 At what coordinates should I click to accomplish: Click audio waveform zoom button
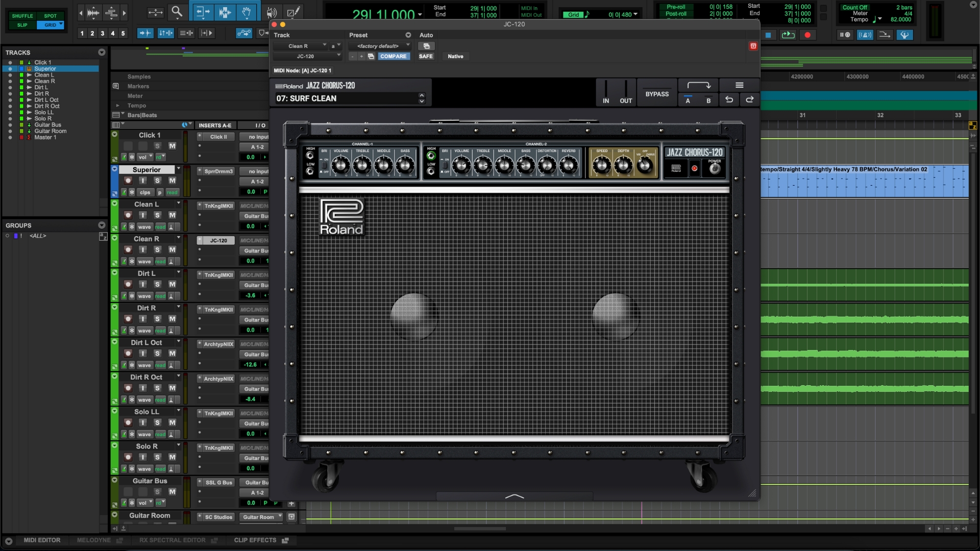click(x=93, y=12)
